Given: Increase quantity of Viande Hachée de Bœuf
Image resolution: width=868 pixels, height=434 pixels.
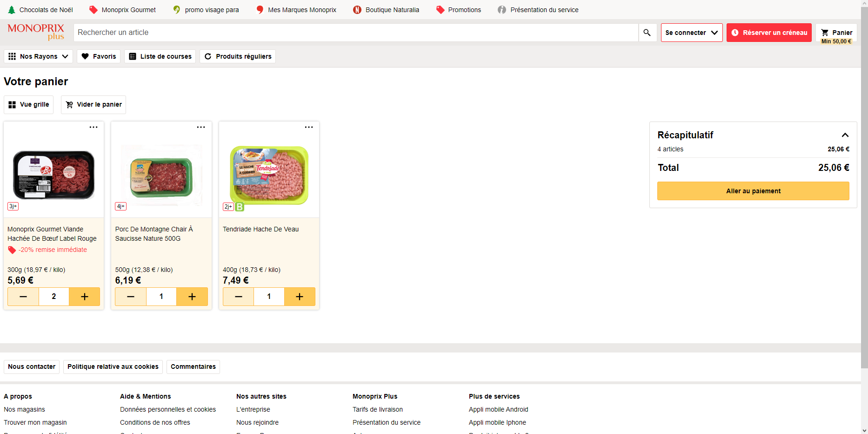Looking at the screenshot, I should tap(85, 297).
